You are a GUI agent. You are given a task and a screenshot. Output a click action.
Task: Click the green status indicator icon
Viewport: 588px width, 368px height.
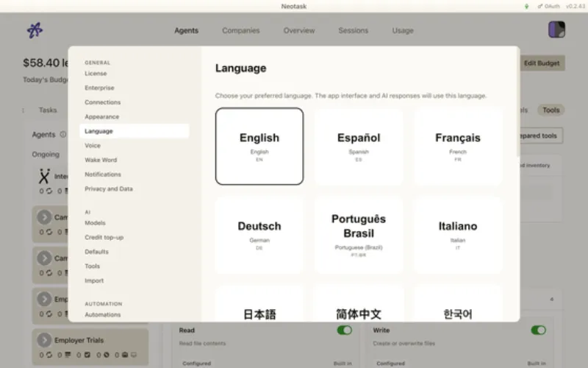pyautogui.click(x=526, y=7)
